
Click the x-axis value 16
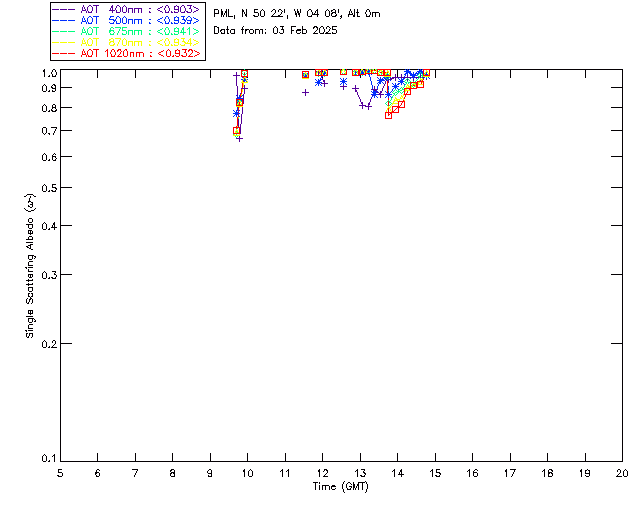[472, 473]
